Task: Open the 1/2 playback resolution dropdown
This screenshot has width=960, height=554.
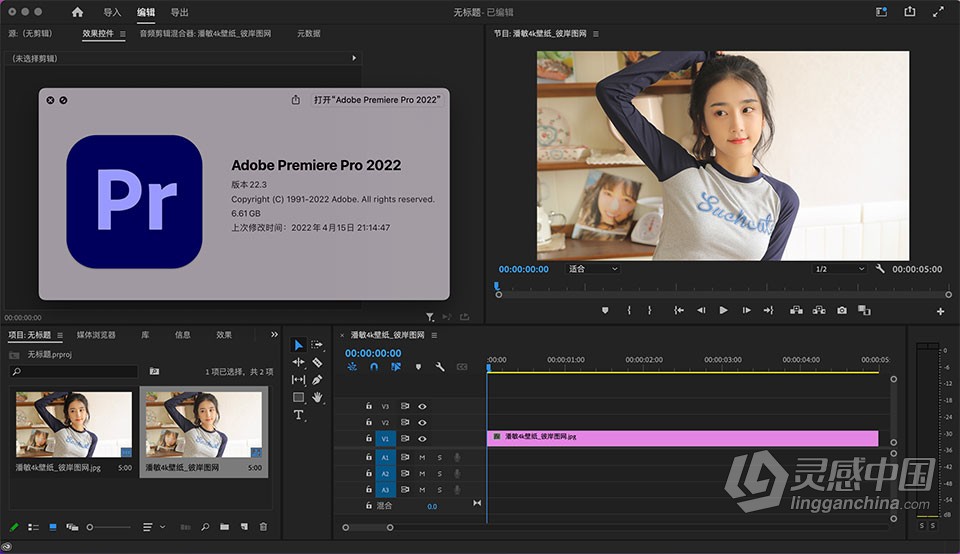Action: pos(839,269)
